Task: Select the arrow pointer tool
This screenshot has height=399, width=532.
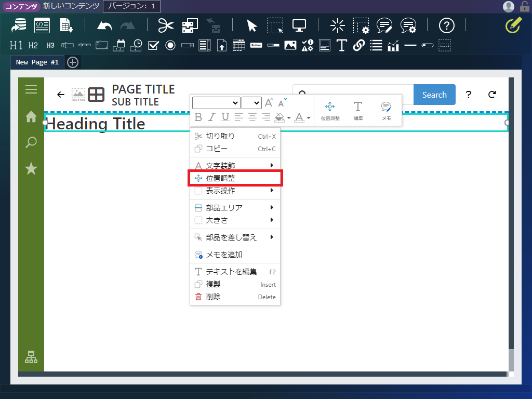Action: point(252,25)
